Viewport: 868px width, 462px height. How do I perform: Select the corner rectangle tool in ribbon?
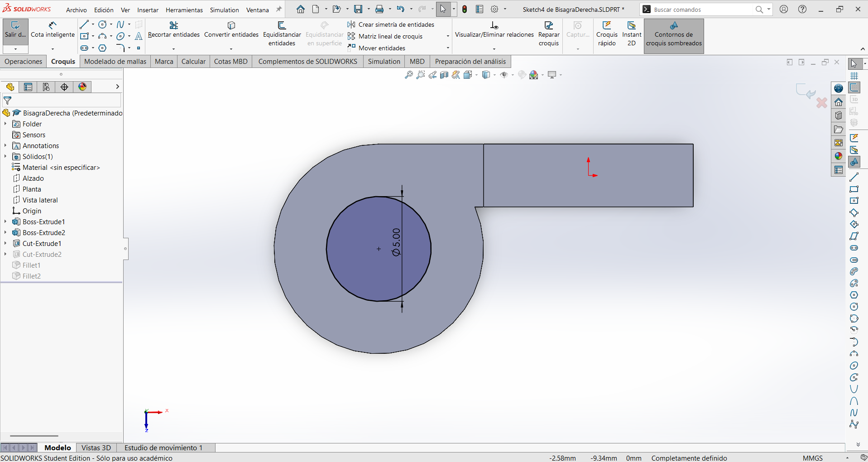[84, 36]
